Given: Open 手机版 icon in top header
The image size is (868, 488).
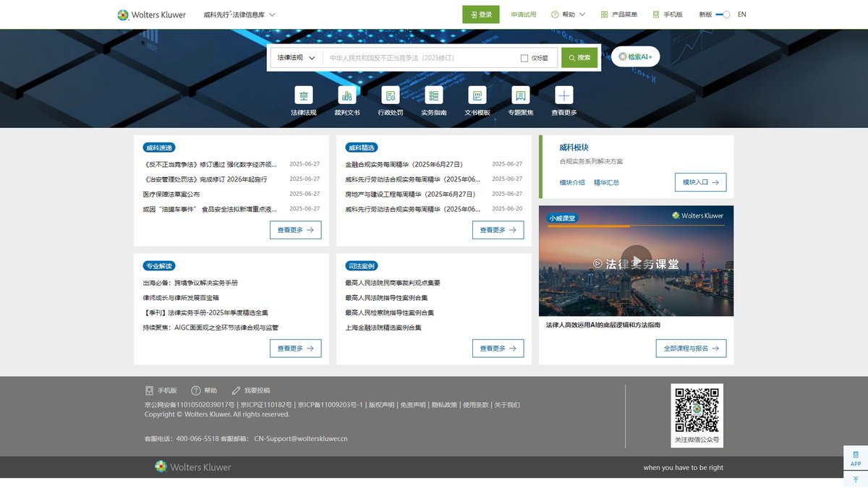Looking at the screenshot, I should pyautogui.click(x=656, y=14).
